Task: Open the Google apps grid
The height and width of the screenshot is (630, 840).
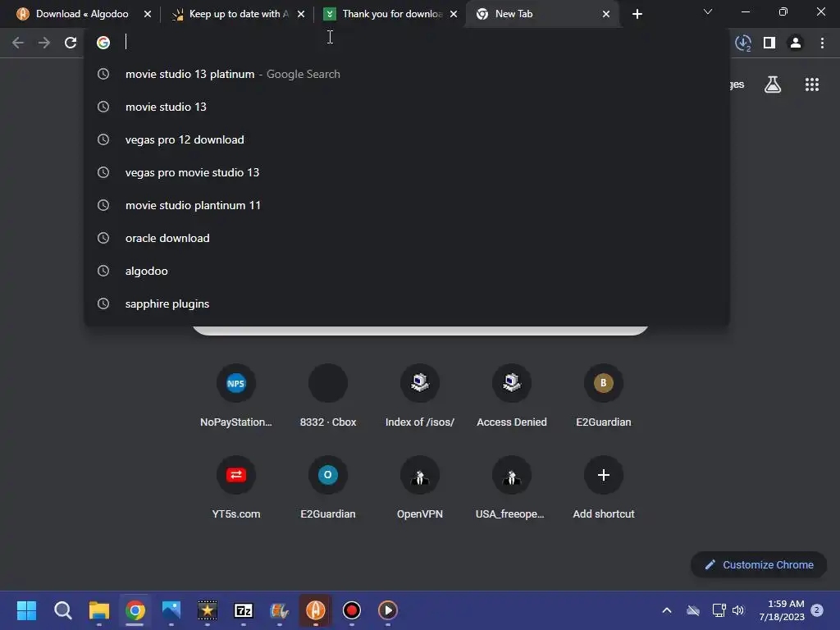Action: (x=811, y=84)
